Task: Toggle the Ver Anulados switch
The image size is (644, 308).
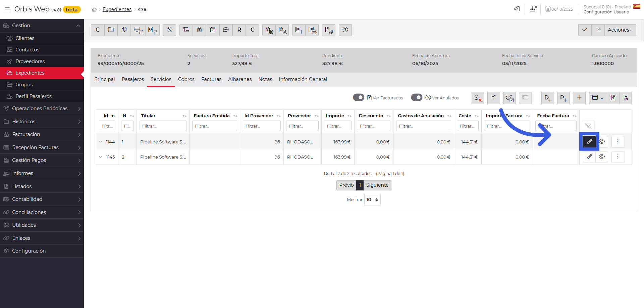Action: point(417,97)
